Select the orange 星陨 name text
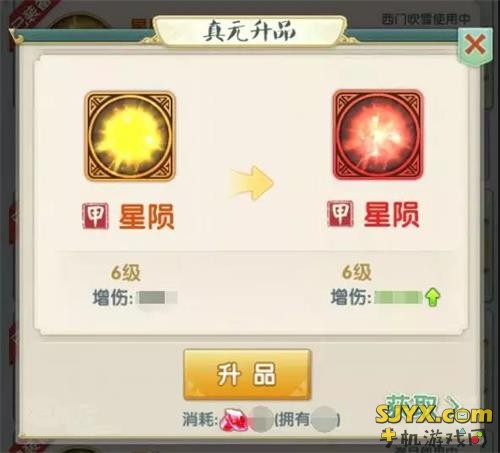 147,217
